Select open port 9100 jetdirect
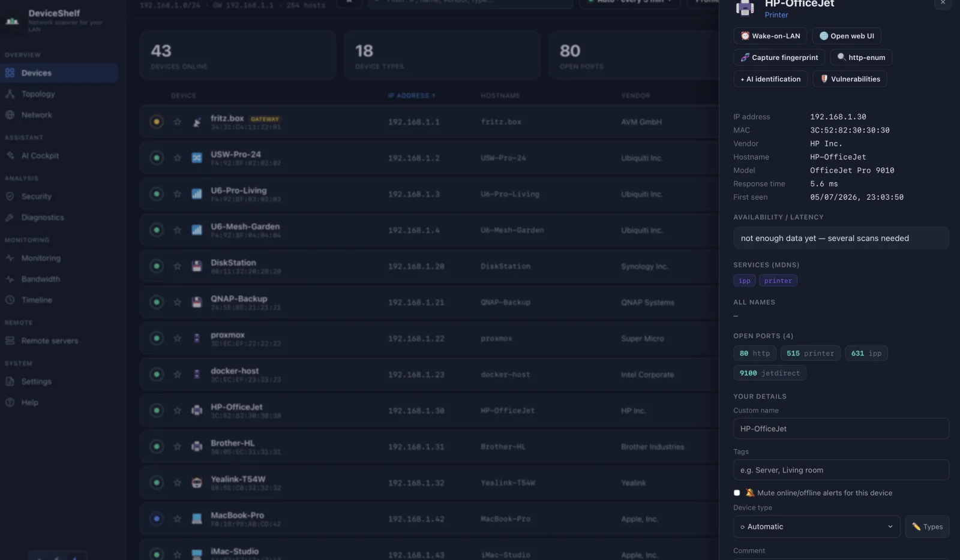The image size is (960, 560). coord(770,373)
